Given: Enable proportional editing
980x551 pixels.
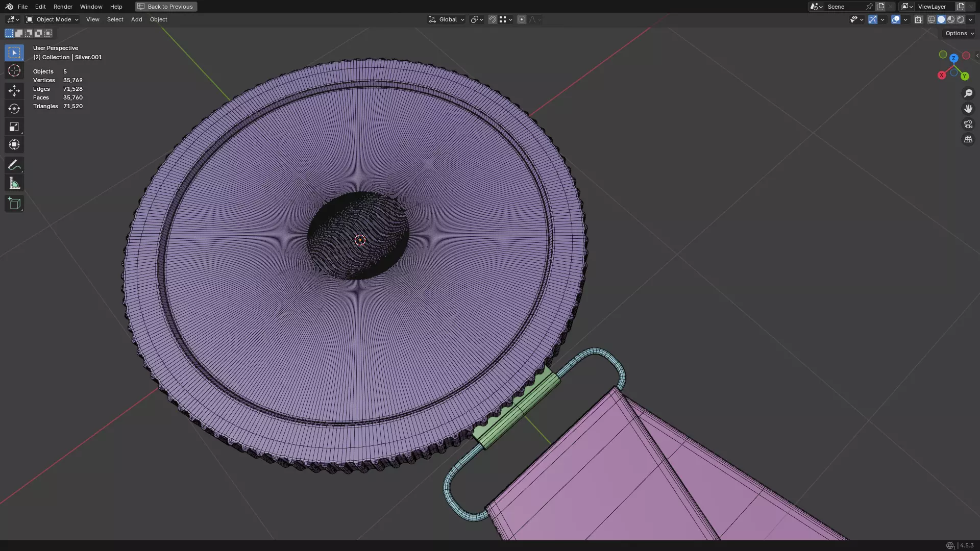Looking at the screenshot, I should 521,19.
